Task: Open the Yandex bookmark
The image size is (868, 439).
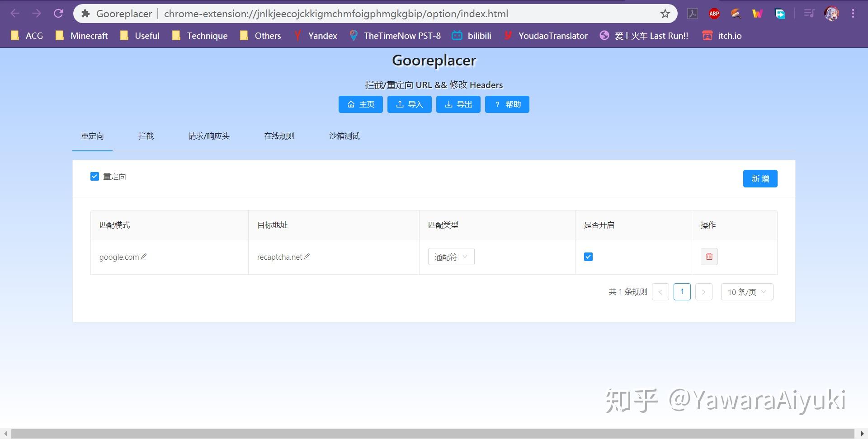Action: pyautogui.click(x=316, y=36)
